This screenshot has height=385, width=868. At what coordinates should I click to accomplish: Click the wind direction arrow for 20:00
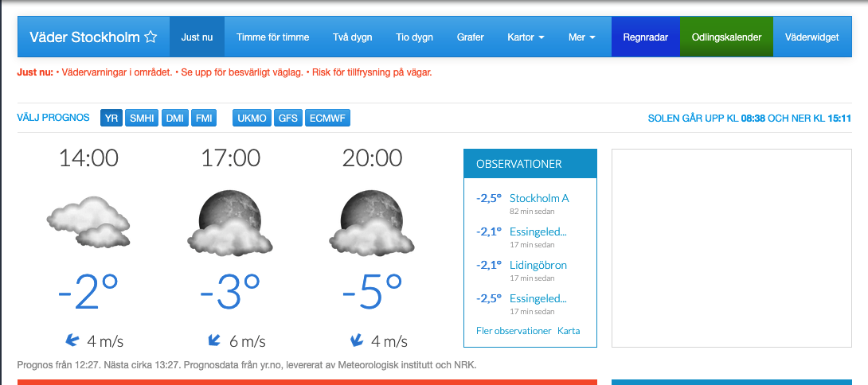[x=356, y=340]
